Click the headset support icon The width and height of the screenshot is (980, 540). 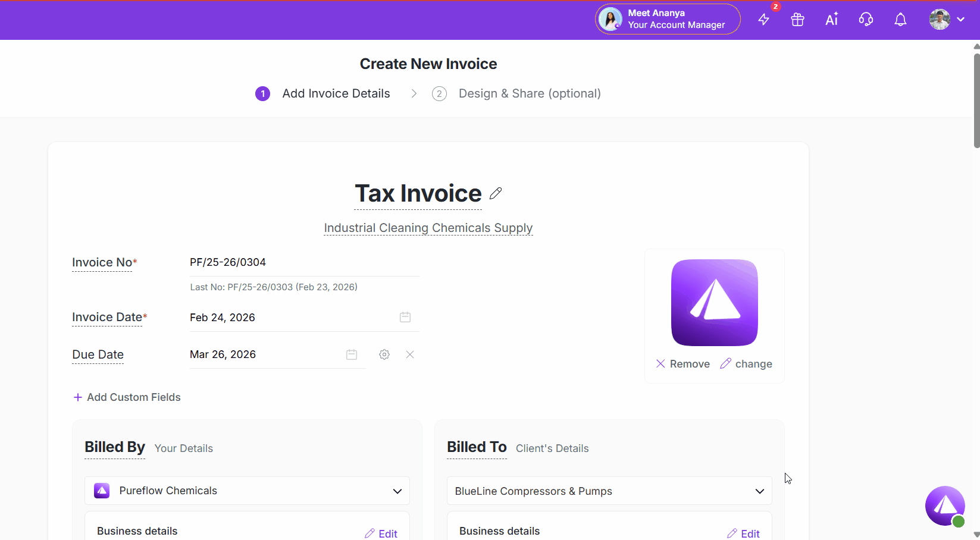pyautogui.click(x=866, y=20)
